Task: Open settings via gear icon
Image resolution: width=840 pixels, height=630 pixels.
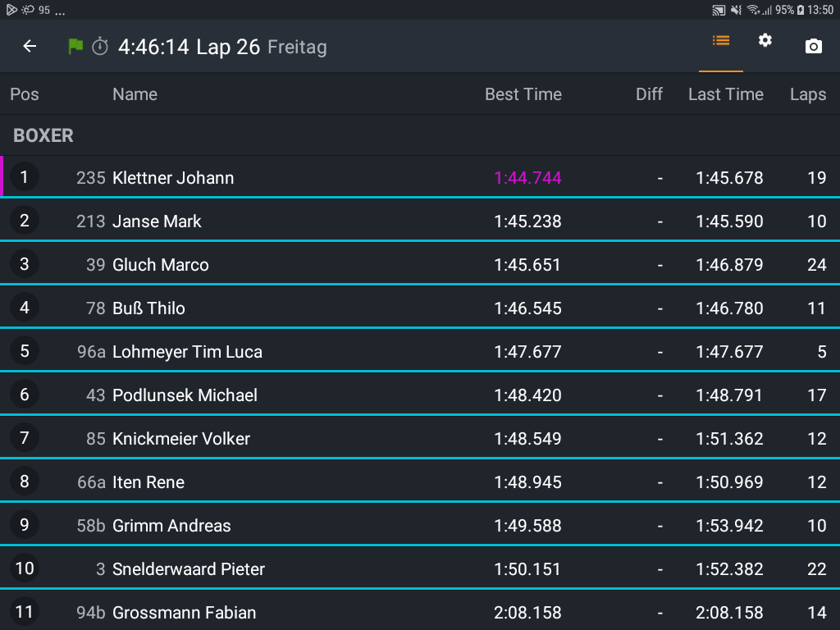Action: 765,41
